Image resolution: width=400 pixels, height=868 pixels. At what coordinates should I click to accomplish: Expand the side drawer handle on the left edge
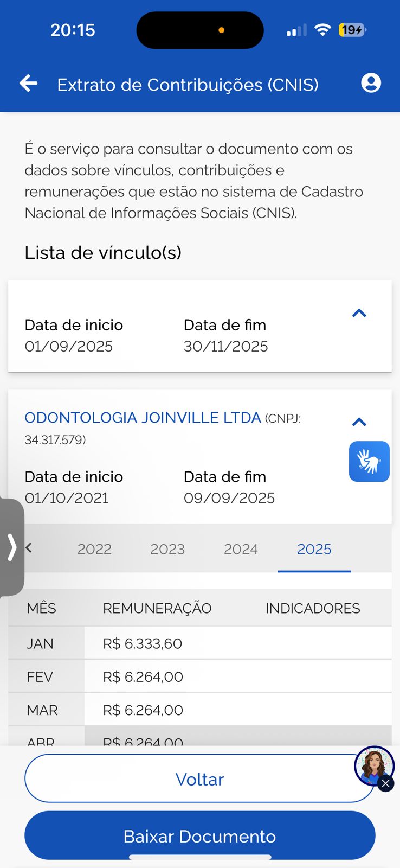12,547
